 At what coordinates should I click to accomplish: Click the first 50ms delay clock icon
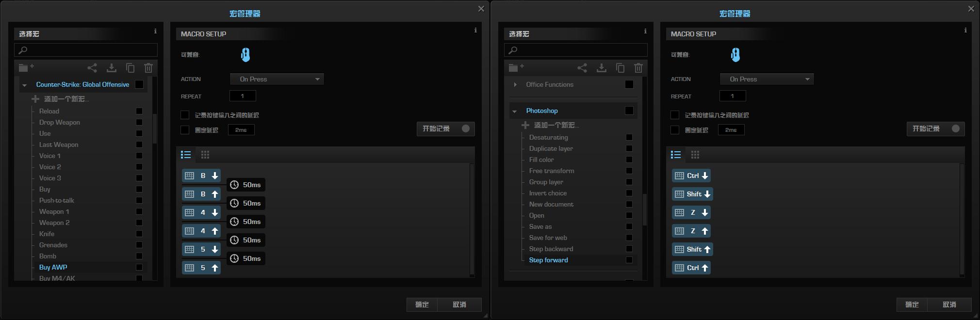(x=234, y=185)
